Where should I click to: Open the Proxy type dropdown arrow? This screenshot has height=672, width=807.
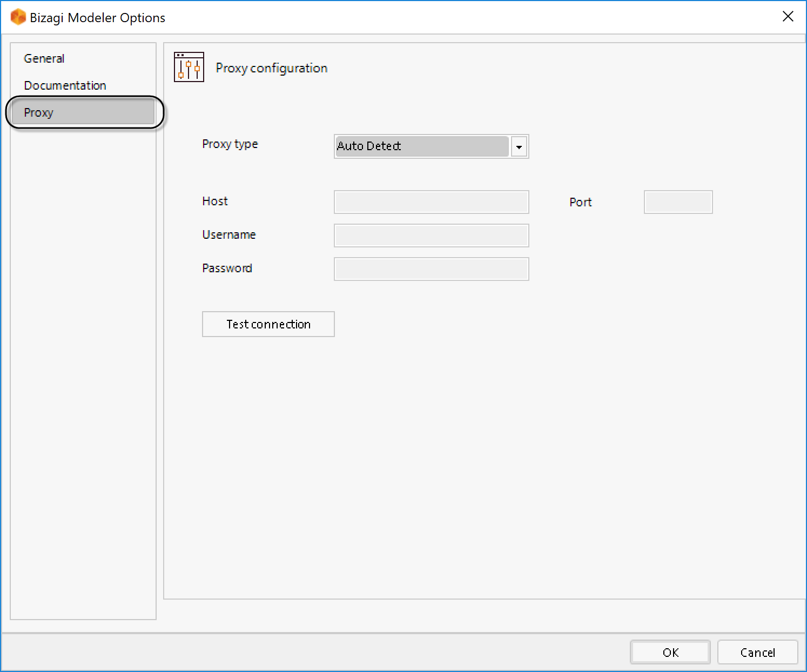click(x=519, y=146)
